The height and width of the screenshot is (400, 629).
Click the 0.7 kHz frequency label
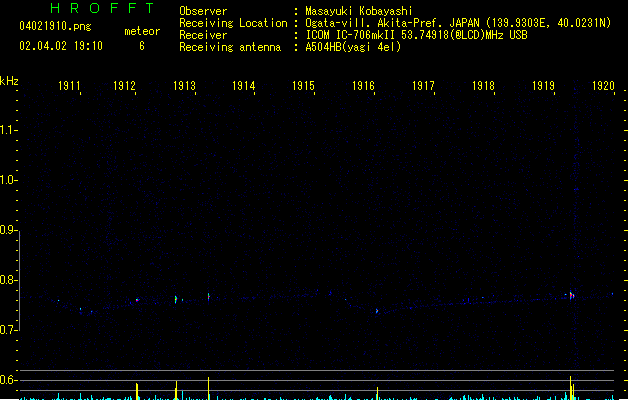[x=7, y=330]
